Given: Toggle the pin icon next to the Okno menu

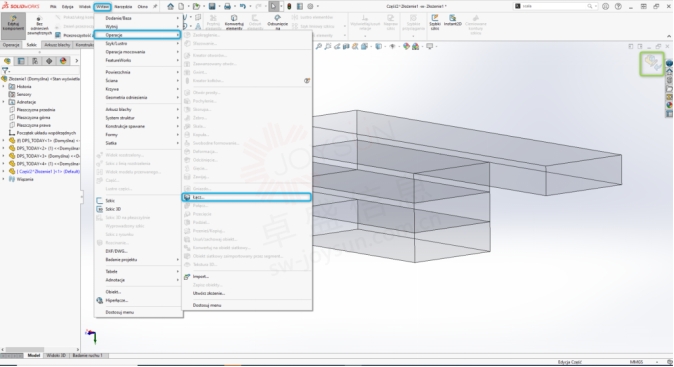Looking at the screenshot, I should coord(155,6).
